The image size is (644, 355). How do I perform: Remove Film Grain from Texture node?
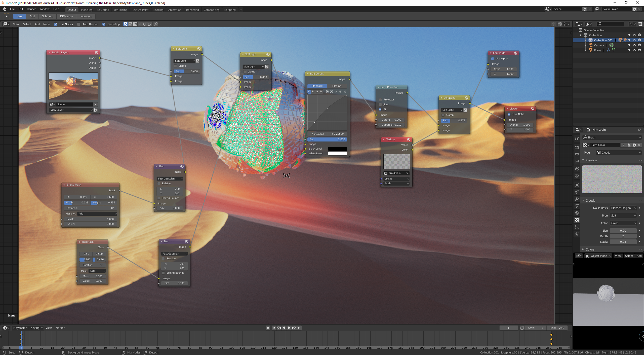[407, 173]
